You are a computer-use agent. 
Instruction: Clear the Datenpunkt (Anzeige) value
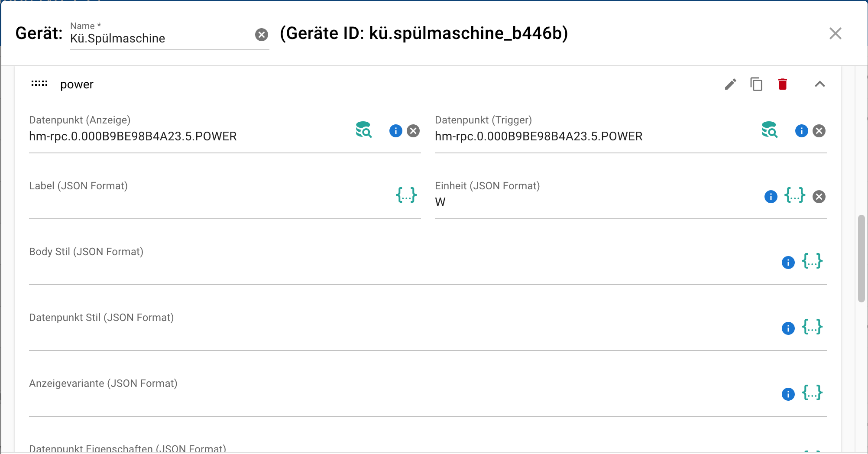point(414,131)
